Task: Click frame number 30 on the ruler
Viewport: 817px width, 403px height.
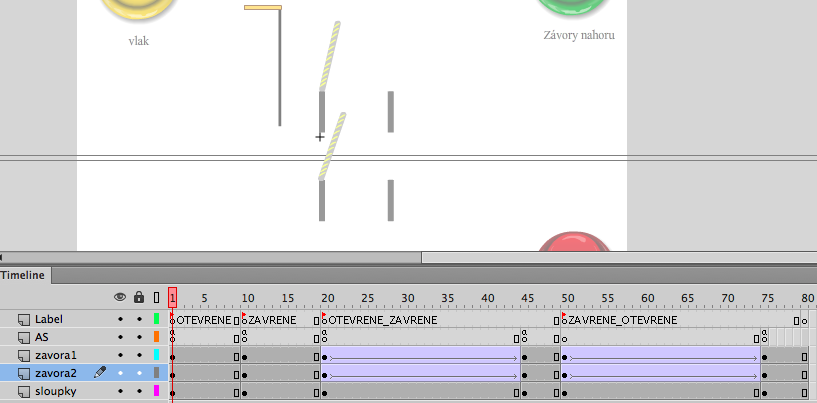Action: click(x=407, y=298)
